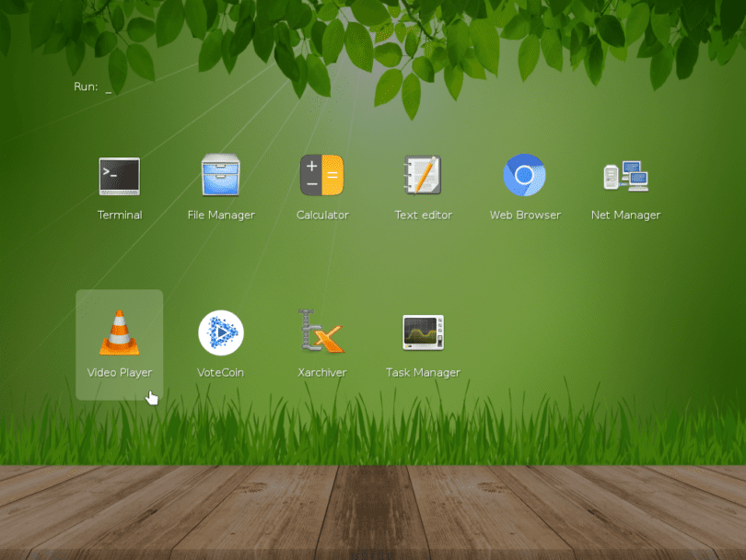Click the Terminal label text
The image size is (746, 560).
(x=119, y=215)
